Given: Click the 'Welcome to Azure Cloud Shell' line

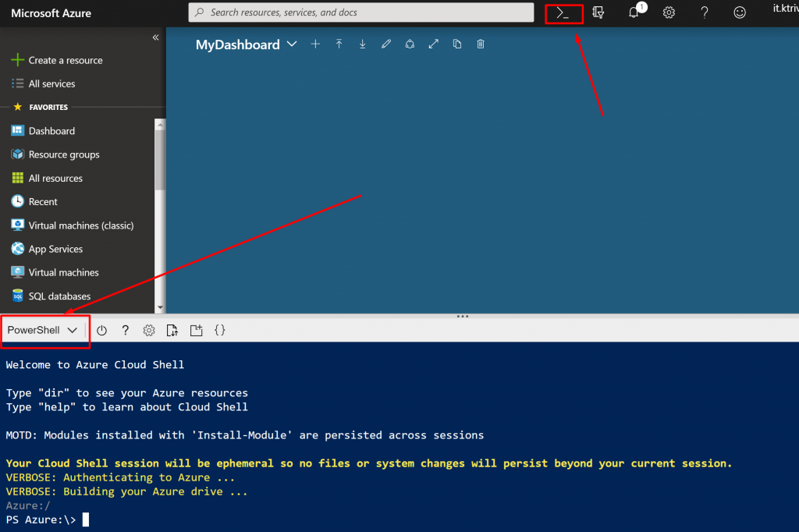Looking at the screenshot, I should click(x=94, y=365).
